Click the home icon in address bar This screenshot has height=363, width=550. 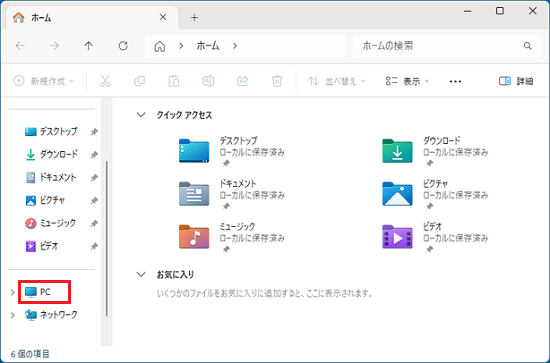click(160, 46)
